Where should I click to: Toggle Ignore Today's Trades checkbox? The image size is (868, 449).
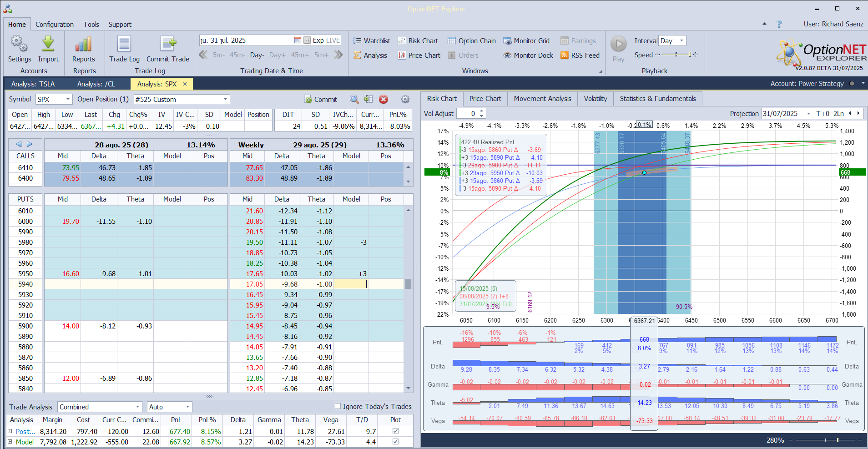click(338, 406)
